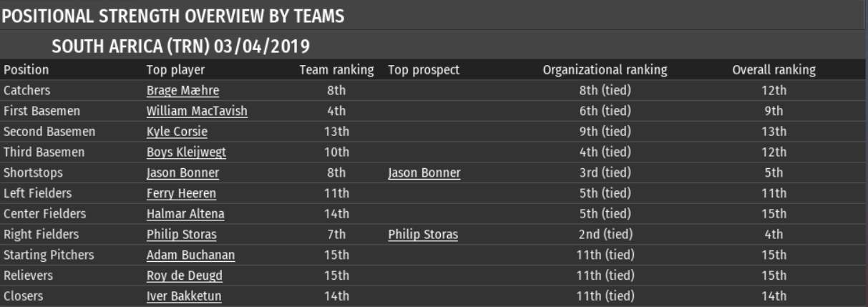Select third baseman Boys Kleijwegt
Image resolution: width=868 pixels, height=307 pixels.
[184, 152]
